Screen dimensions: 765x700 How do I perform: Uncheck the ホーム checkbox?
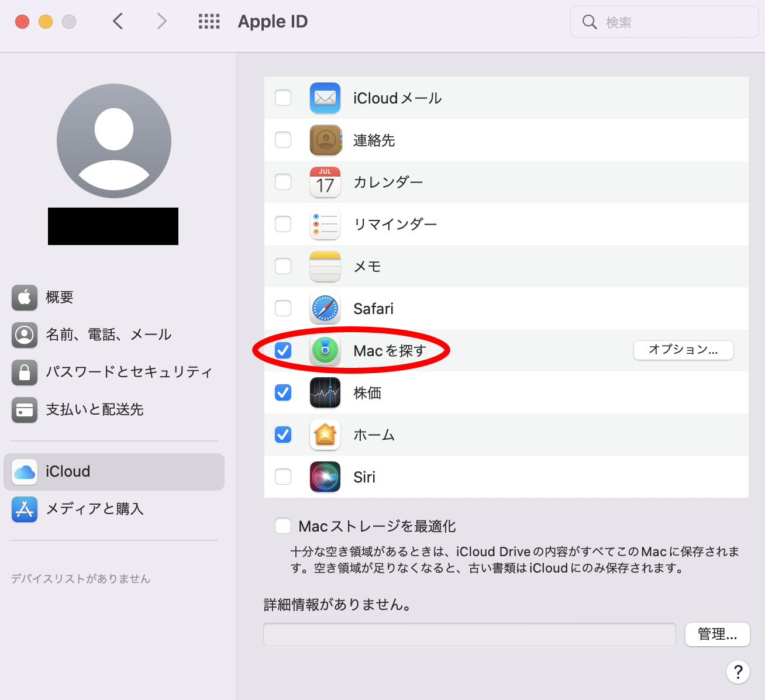[283, 435]
